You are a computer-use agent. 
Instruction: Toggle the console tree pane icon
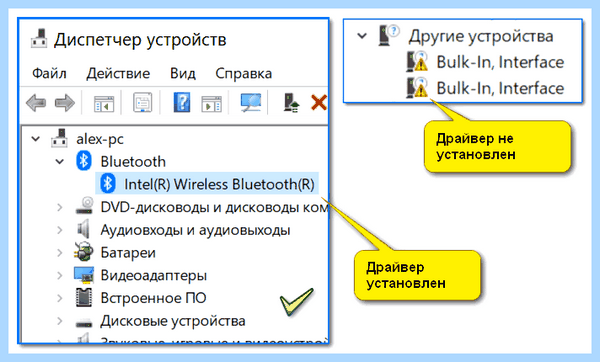(104, 103)
